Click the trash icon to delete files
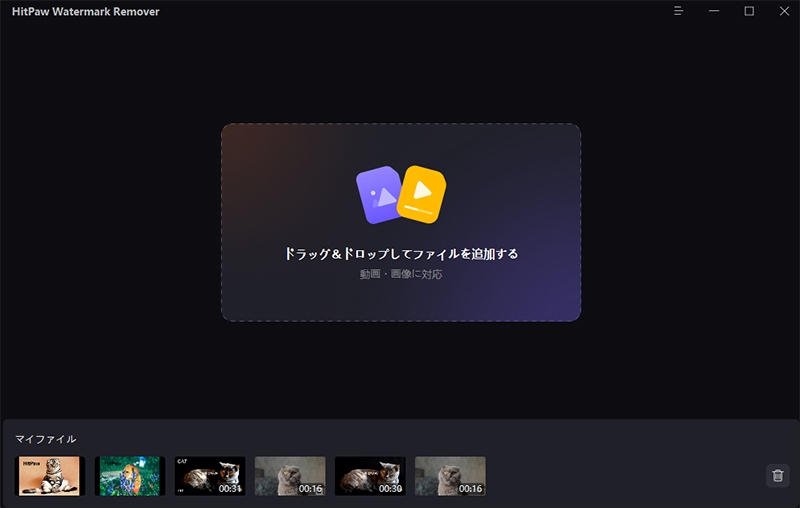The height and width of the screenshot is (508, 800). 778,475
